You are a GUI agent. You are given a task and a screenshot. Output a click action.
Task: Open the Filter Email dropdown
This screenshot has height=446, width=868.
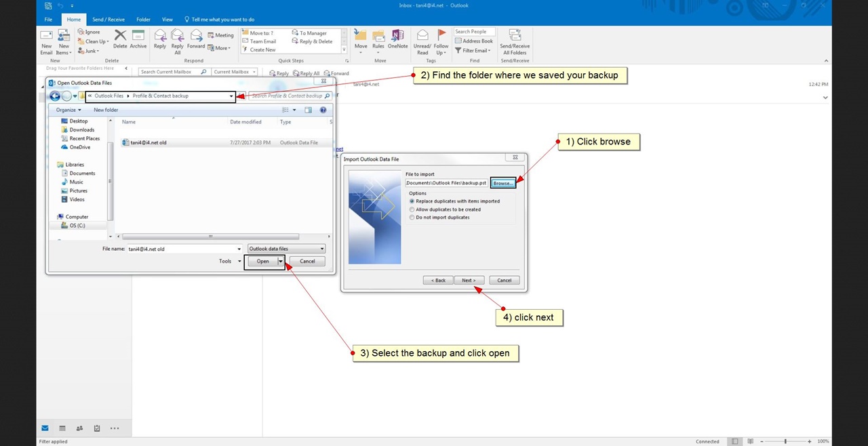click(x=473, y=50)
